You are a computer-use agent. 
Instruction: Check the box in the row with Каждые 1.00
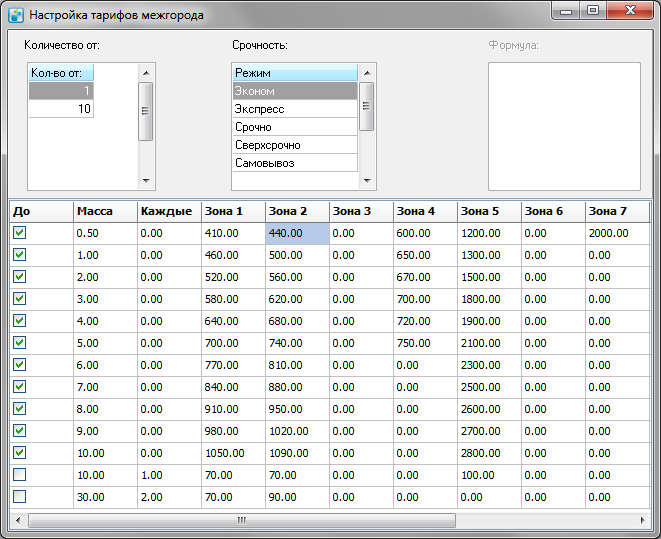(x=19, y=475)
